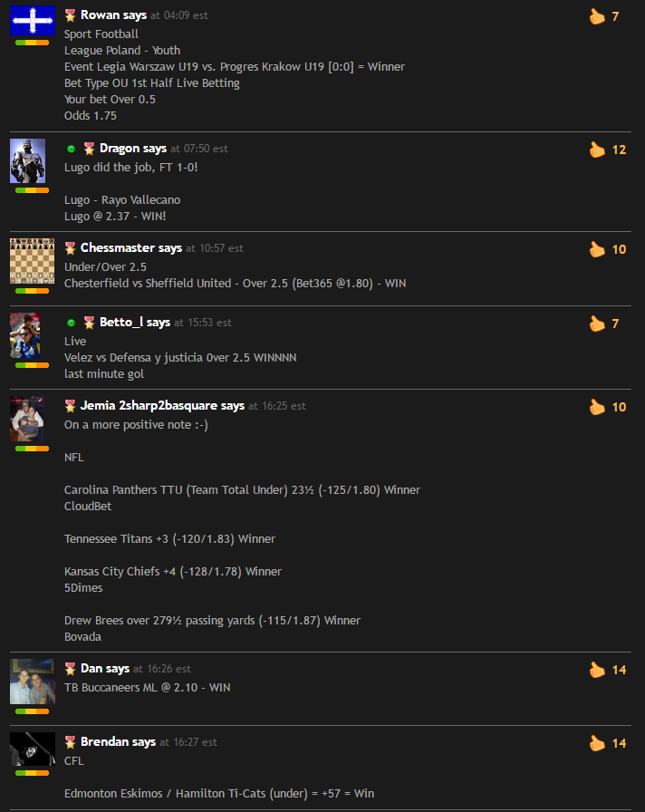Click award badge beside Dragon's name
This screenshot has width=645, height=812.
point(89,149)
